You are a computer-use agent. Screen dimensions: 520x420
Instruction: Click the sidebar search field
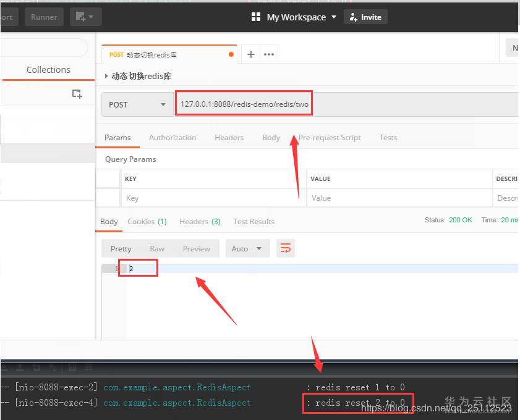click(x=44, y=48)
